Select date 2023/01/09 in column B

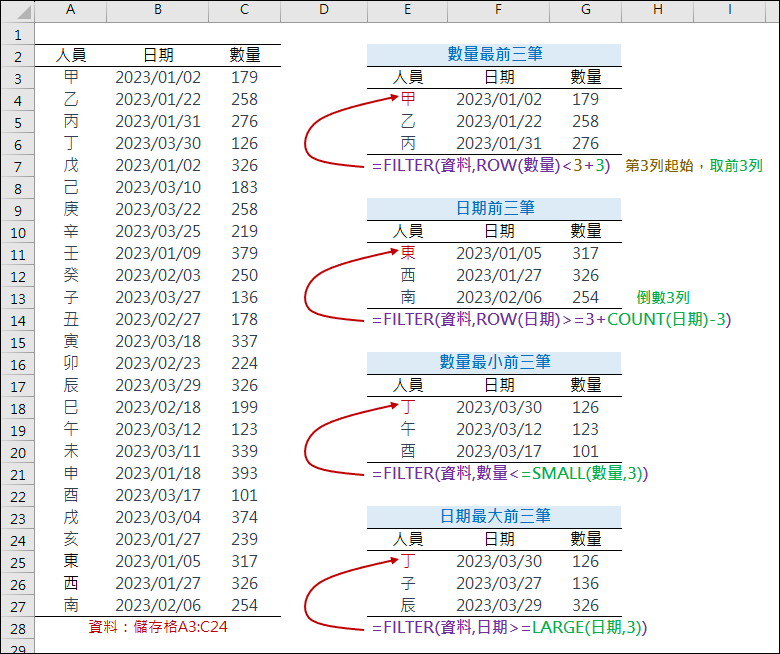[158, 253]
